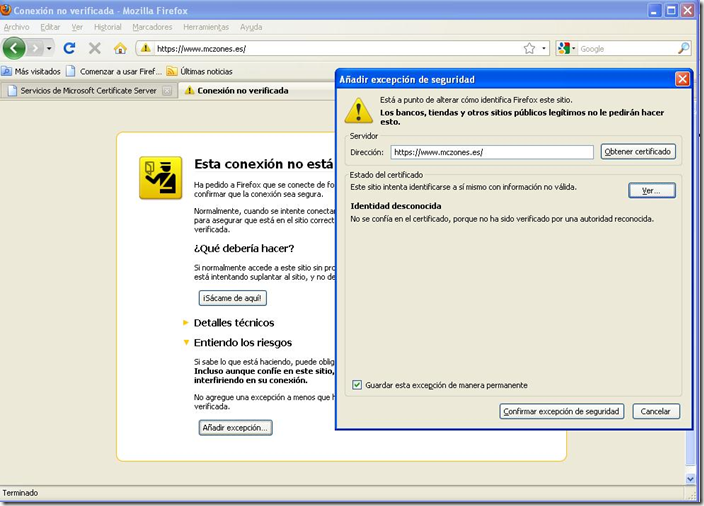The width and height of the screenshot is (704, 506).
Task: Close the Servicios de Microsoft Certificate Server tab
Action: pyautogui.click(x=167, y=91)
